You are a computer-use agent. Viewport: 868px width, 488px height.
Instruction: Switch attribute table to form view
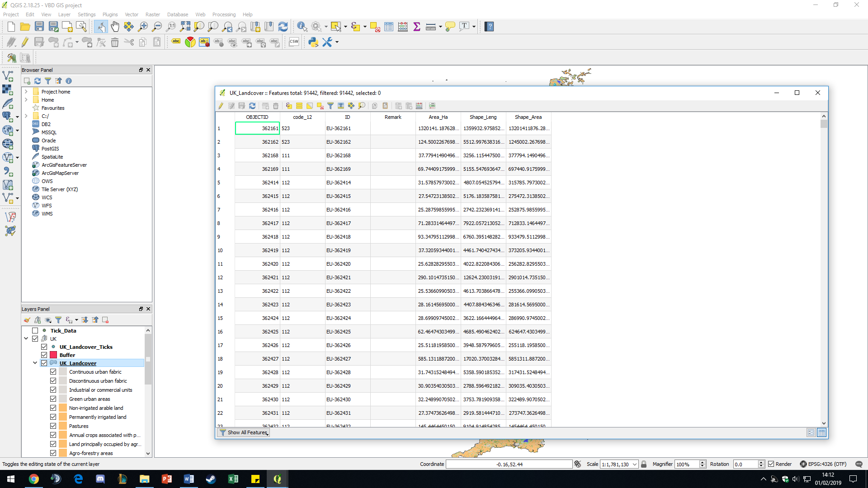click(x=811, y=432)
